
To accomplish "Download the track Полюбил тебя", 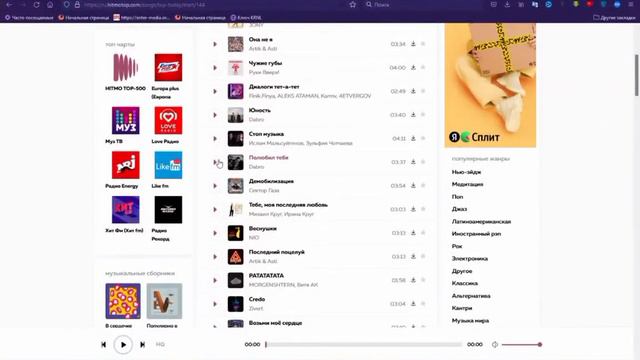I will point(413,162).
